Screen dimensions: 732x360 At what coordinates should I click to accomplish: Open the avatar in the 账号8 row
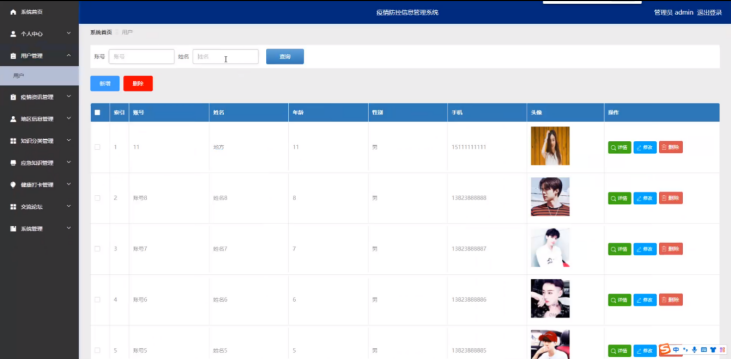(550, 197)
